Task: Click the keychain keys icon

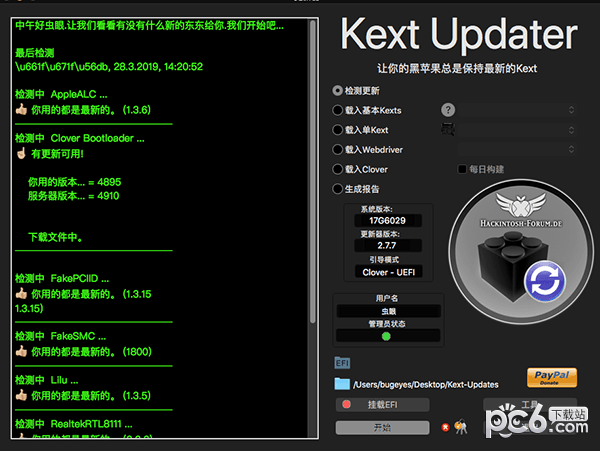Action: tap(461, 427)
